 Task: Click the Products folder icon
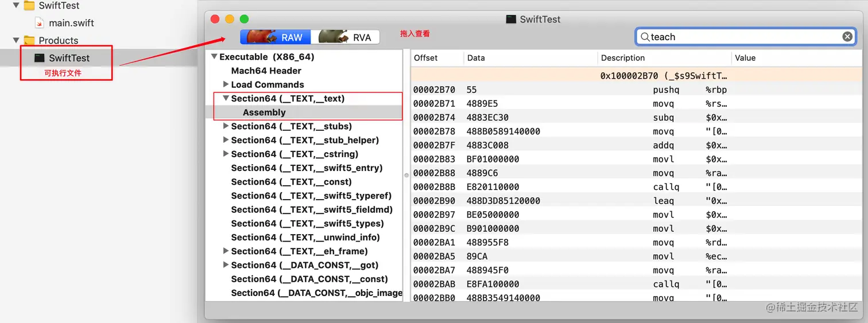(29, 40)
